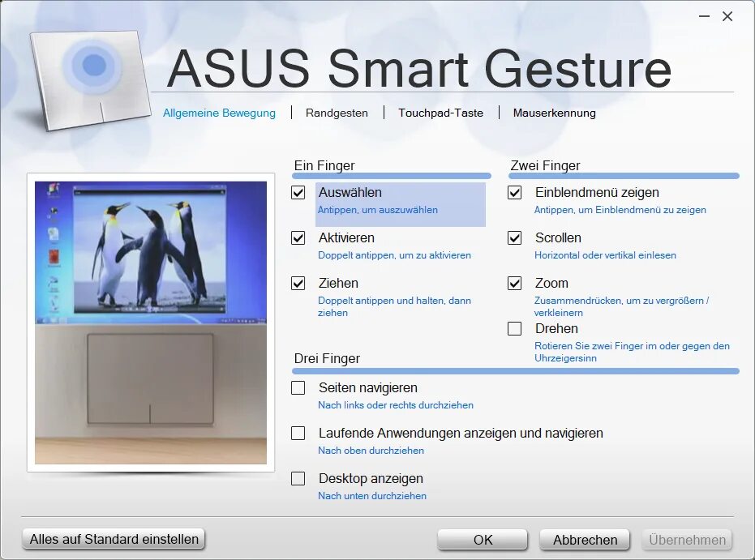The width and height of the screenshot is (755, 560).
Task: Enable Seiten navigieren
Action: pos(298,387)
